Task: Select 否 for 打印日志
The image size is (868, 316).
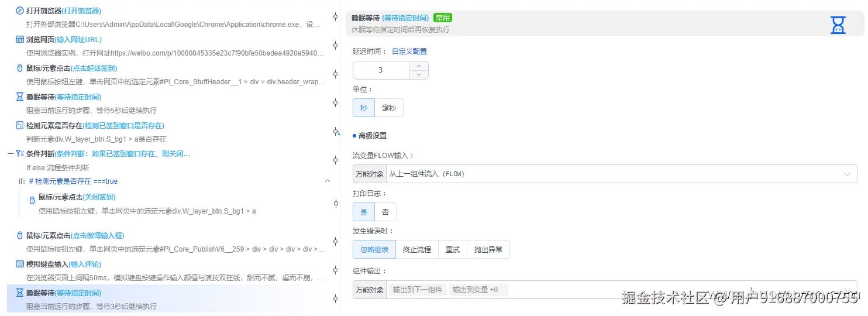Action: pyautogui.click(x=385, y=212)
